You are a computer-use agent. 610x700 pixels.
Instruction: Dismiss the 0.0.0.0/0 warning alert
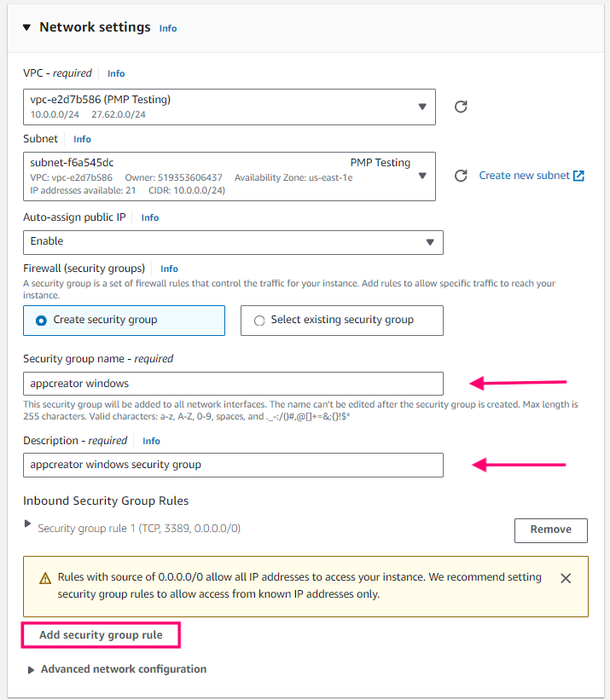(566, 578)
